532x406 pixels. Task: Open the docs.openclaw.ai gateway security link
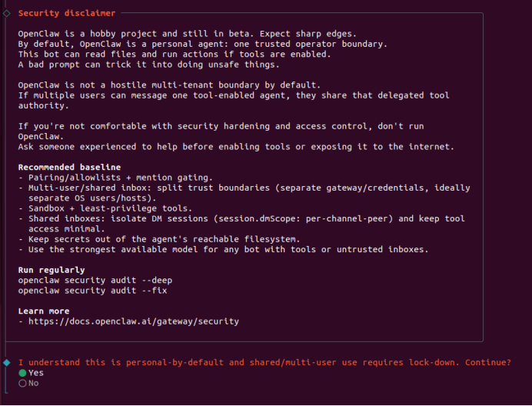[x=134, y=321]
